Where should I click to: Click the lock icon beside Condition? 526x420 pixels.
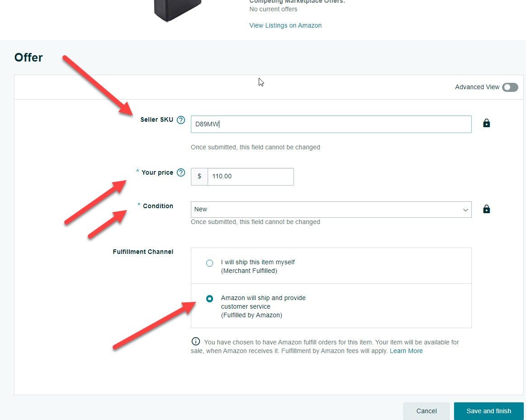pos(486,209)
